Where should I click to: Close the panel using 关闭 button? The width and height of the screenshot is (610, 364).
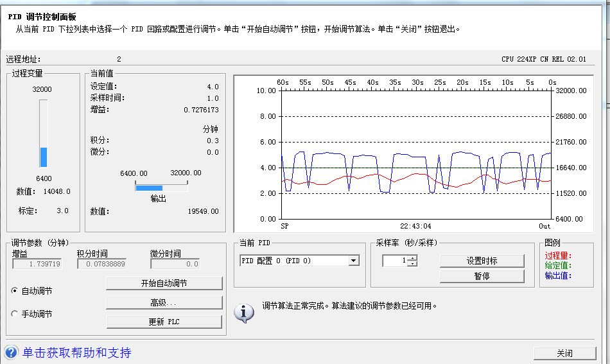coord(564,353)
